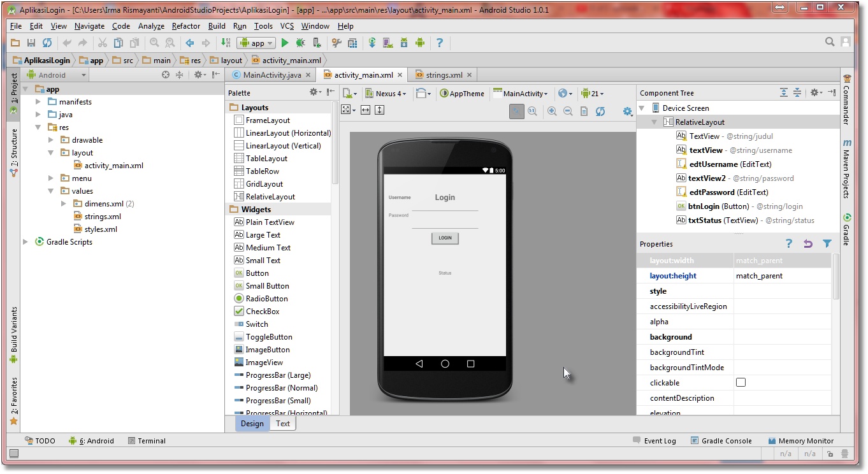Toggle zoom to actual size 1:1
Viewport: 868px width, 474px height.
click(533, 111)
